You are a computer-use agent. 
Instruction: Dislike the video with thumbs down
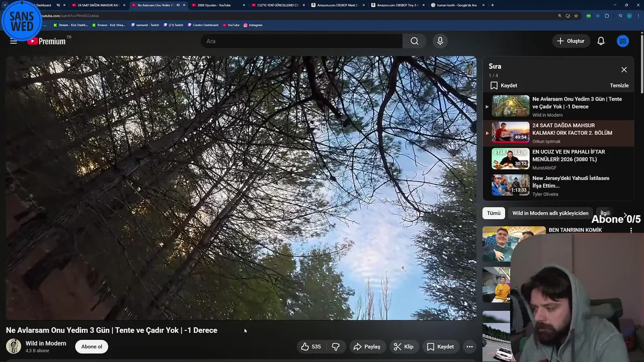tap(336, 346)
